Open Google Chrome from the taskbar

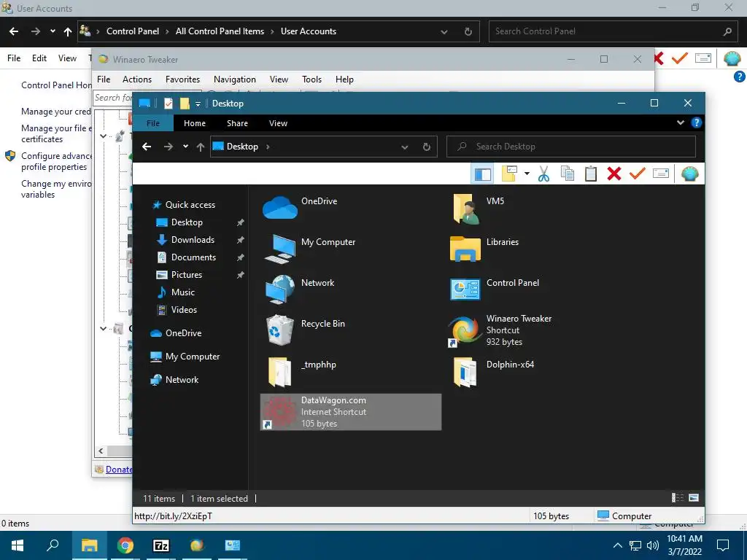point(125,545)
